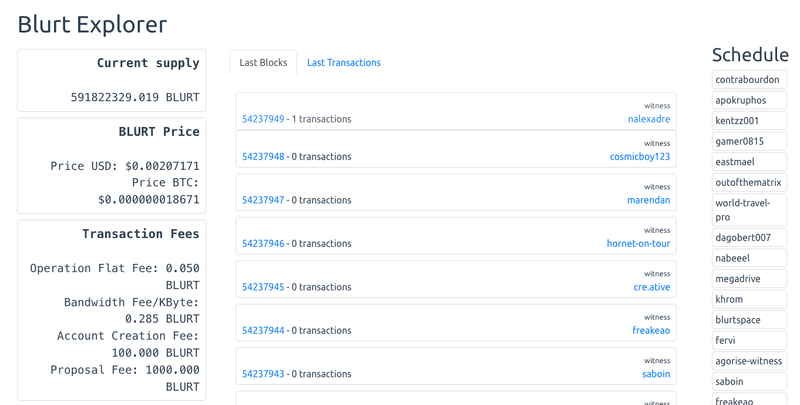
Task: View block 54237947
Action: (263, 200)
